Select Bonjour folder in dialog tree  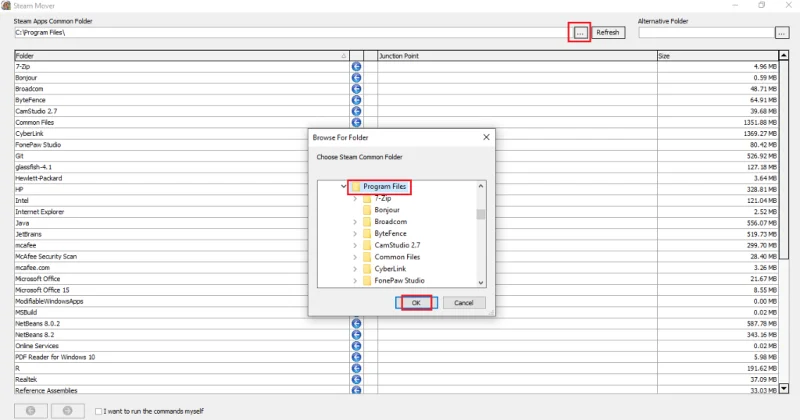pyautogui.click(x=387, y=210)
